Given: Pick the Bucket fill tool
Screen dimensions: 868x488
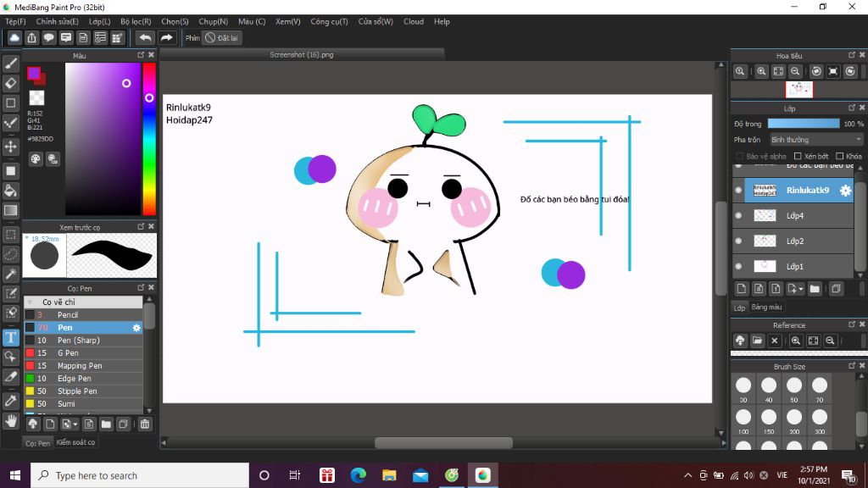Looking at the screenshot, I should point(10,191).
